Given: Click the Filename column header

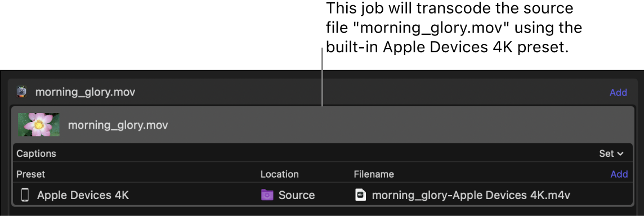Looking at the screenshot, I should coord(374,174).
